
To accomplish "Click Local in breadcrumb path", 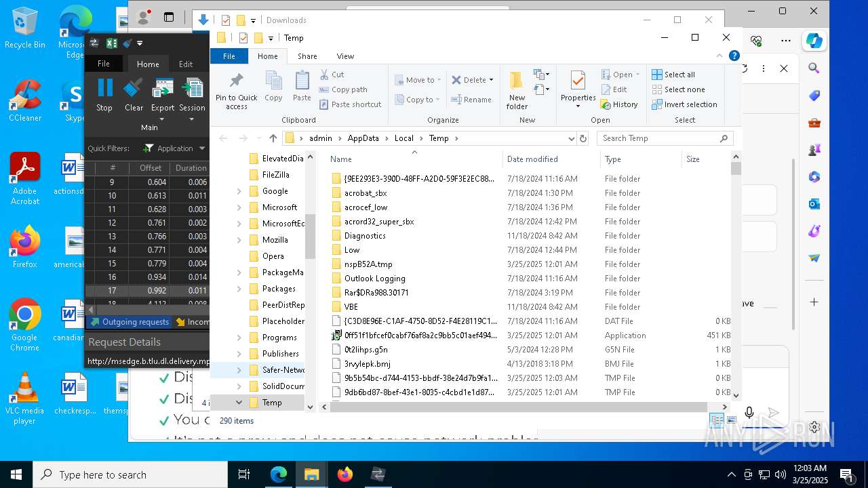I will click(404, 138).
